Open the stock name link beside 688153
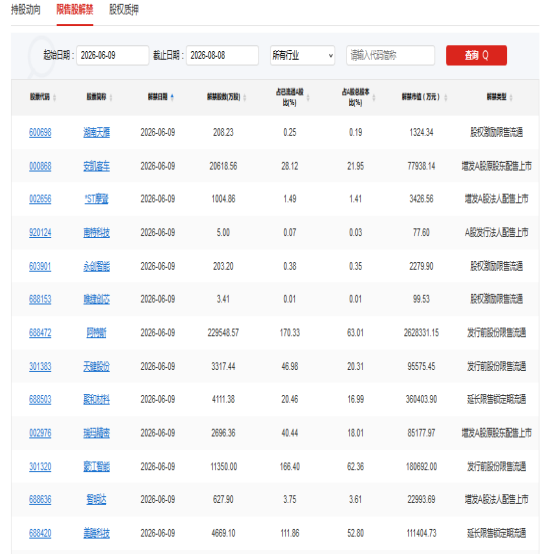The height and width of the screenshot is (555, 554). [x=97, y=299]
